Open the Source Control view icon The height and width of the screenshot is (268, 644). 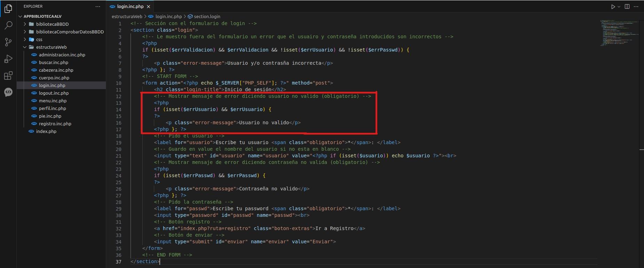(8, 42)
